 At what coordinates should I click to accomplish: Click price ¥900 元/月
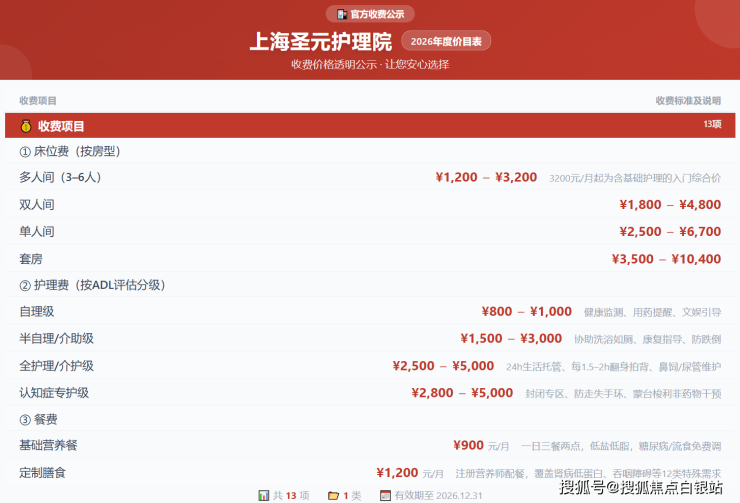[x=481, y=445]
